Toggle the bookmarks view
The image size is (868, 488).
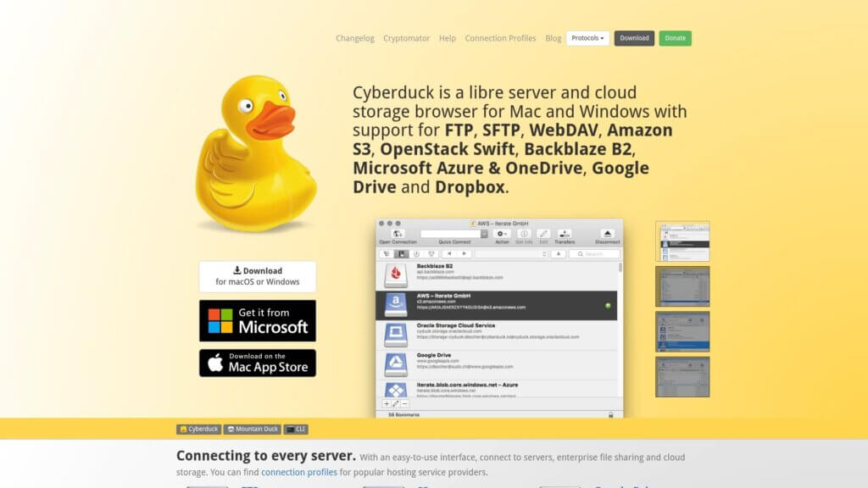pos(401,253)
